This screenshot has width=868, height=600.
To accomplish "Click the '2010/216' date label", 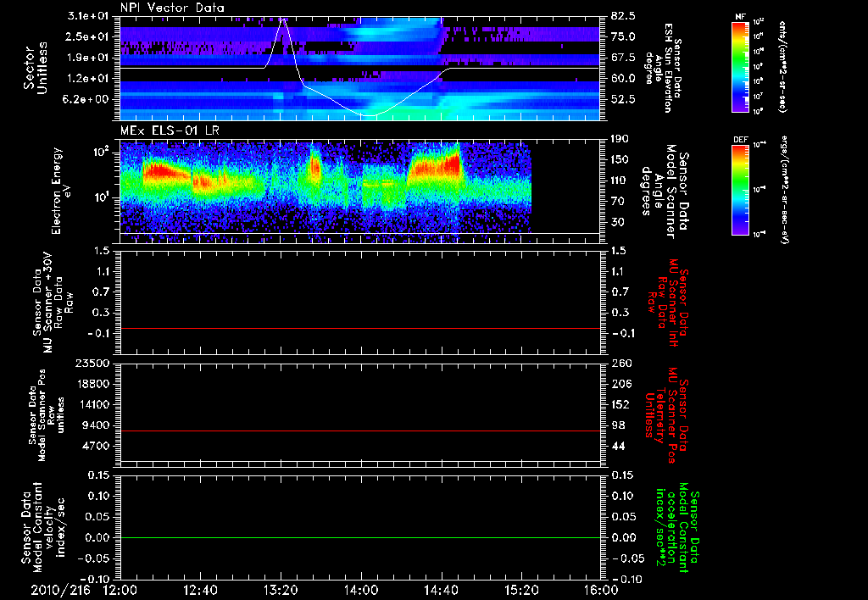I will pos(60,591).
